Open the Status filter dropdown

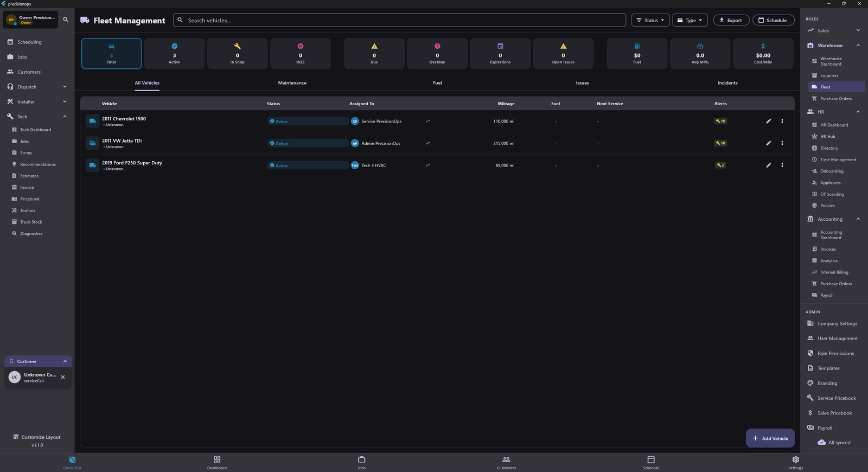point(650,20)
